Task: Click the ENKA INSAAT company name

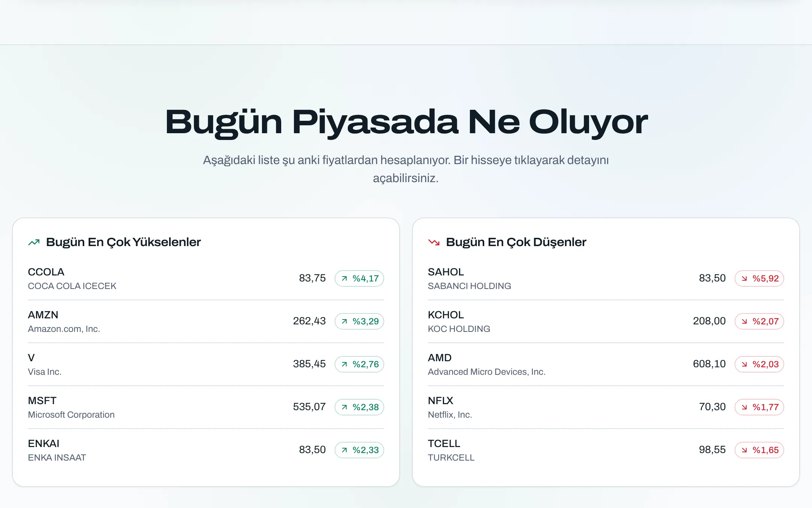Action: point(57,458)
